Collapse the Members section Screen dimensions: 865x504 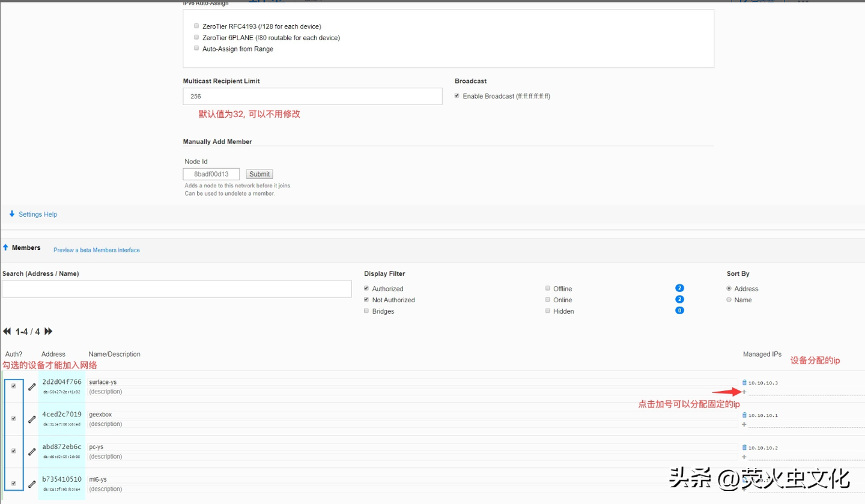(x=6, y=247)
